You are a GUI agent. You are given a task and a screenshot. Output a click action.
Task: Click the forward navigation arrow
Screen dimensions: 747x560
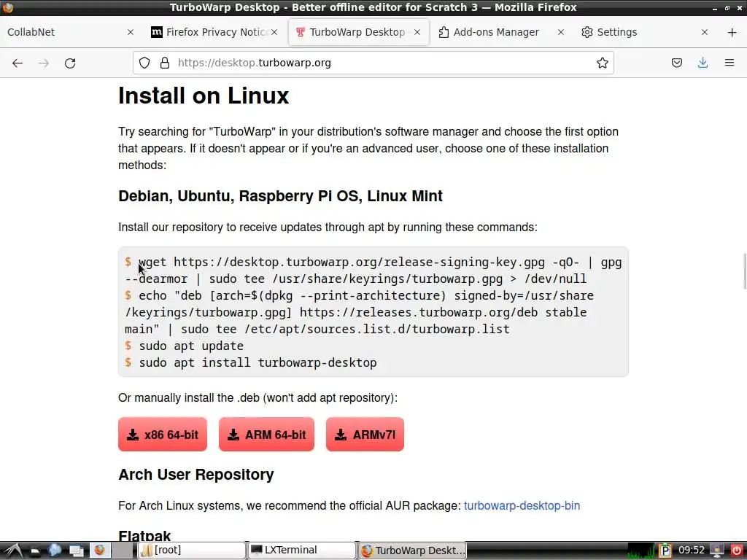[44, 63]
